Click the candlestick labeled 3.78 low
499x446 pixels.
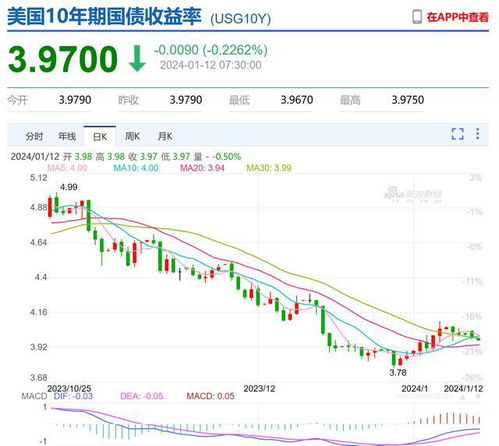394,359
